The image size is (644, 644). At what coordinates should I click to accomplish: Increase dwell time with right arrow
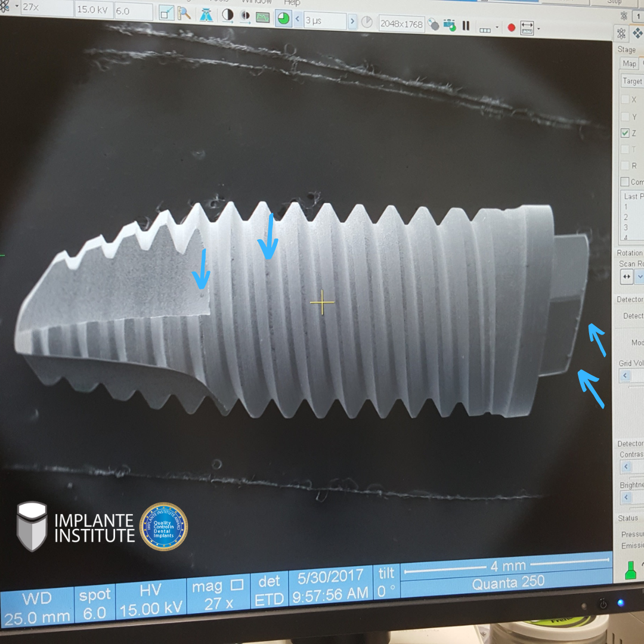tap(352, 21)
